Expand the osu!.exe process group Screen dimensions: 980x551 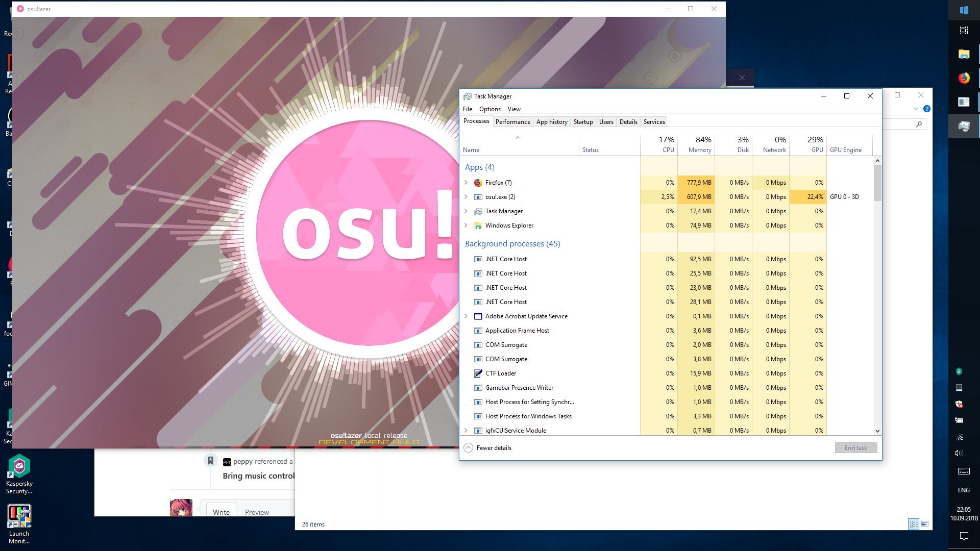pyautogui.click(x=466, y=197)
